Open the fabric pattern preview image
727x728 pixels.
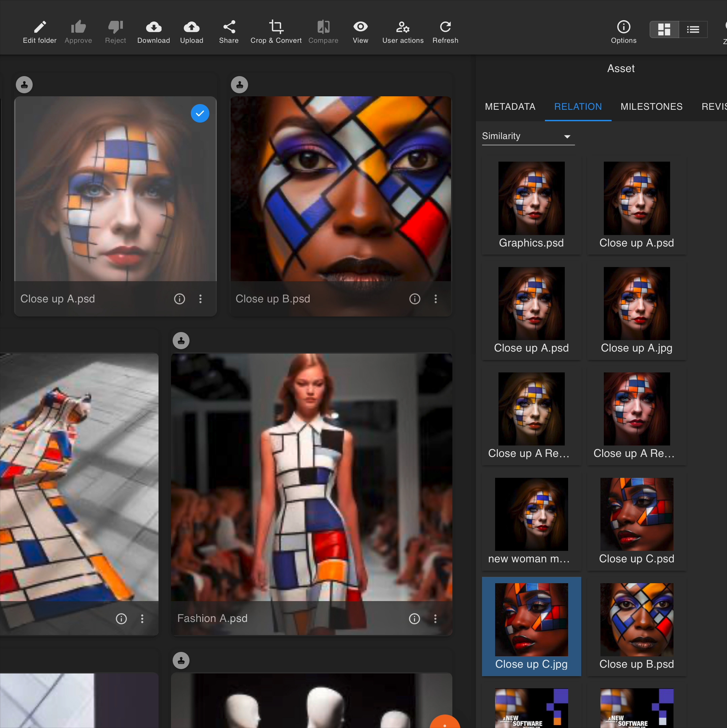point(79,477)
